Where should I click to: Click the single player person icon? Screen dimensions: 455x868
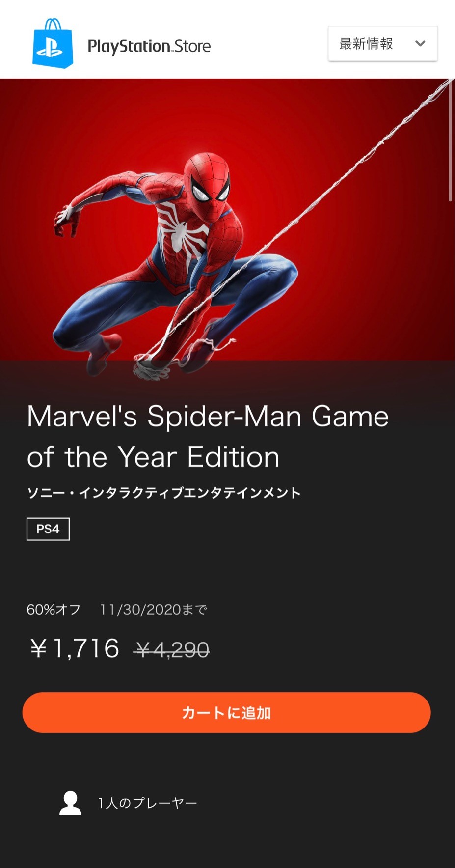point(71,803)
